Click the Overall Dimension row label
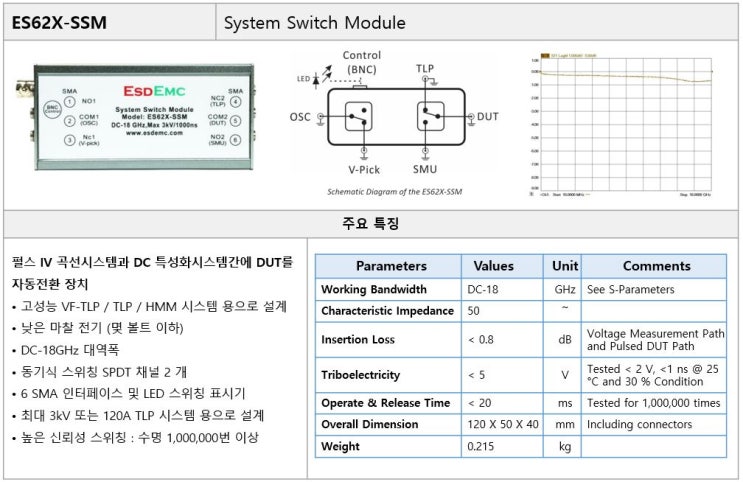The height and width of the screenshot is (482, 743). click(370, 424)
